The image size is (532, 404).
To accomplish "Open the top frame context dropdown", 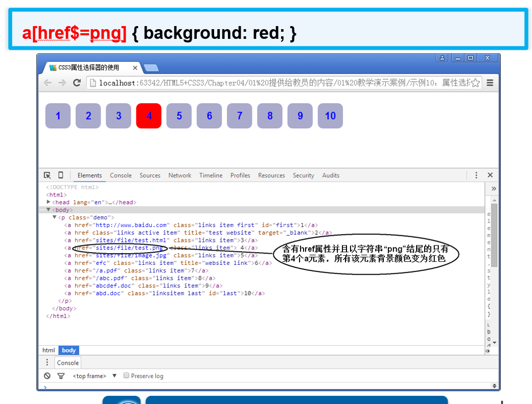I will (95, 376).
